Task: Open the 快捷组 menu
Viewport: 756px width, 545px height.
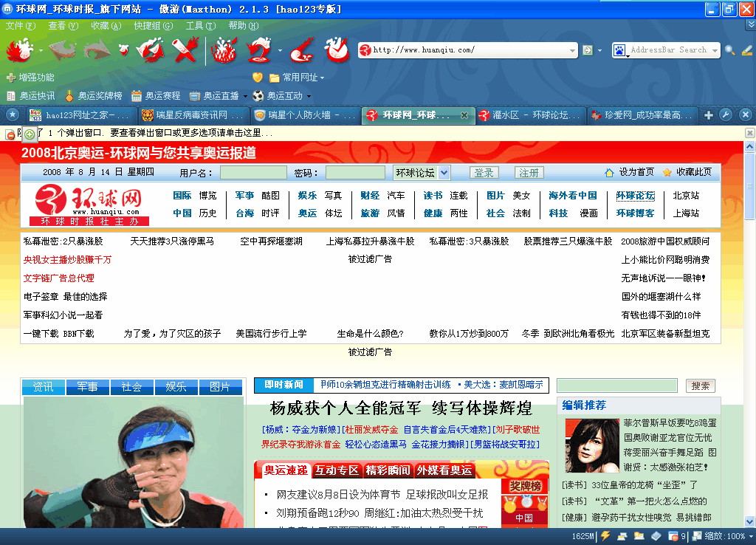Action: (x=154, y=26)
